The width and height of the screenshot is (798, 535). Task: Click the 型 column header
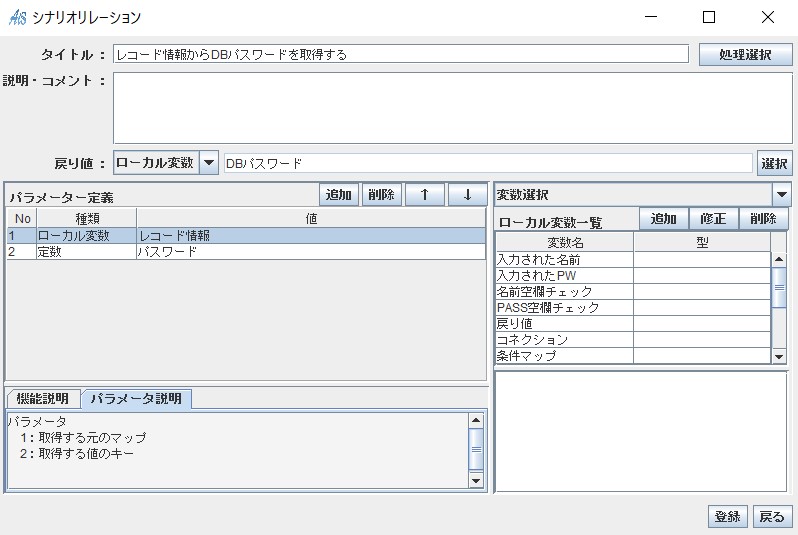pyautogui.click(x=702, y=242)
